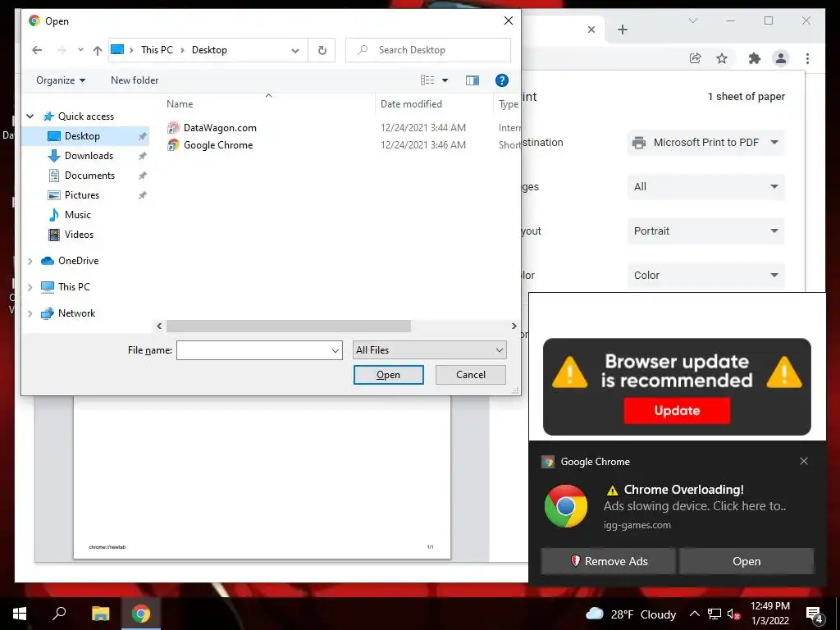Expand the Network node
Image resolution: width=840 pixels, height=630 pixels.
coord(30,313)
